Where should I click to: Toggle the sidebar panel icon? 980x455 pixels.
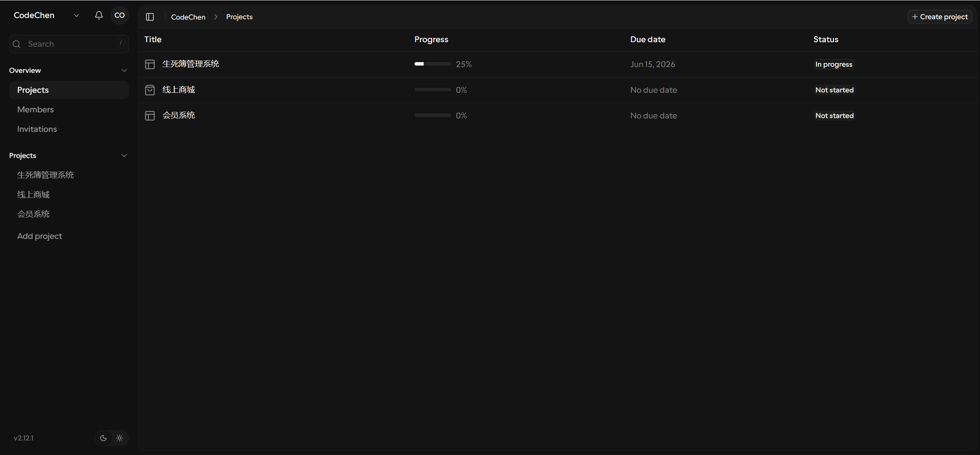tap(150, 17)
